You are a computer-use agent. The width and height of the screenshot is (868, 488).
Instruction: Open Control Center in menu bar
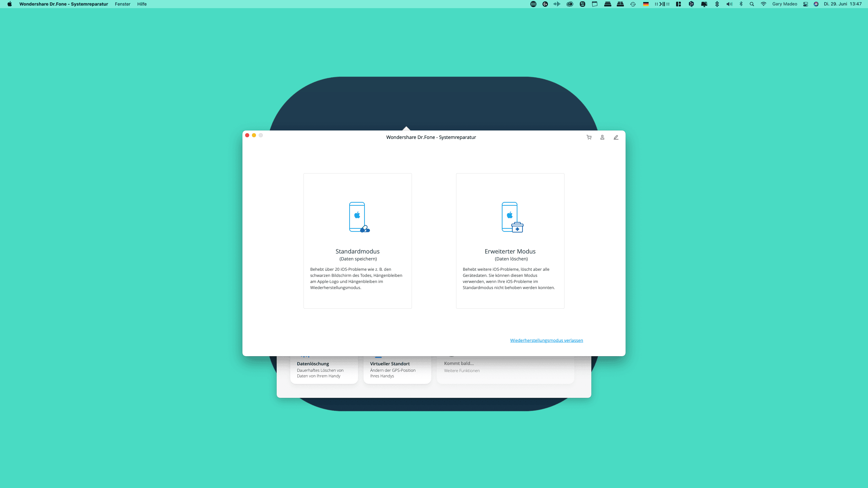pyautogui.click(x=806, y=4)
